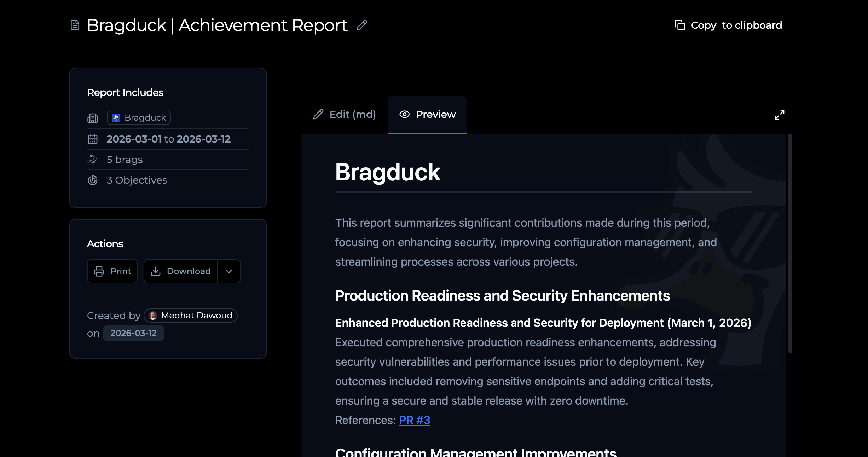Click the 2026-03-12 creation date badge
This screenshot has width=868, height=457.
133,333
